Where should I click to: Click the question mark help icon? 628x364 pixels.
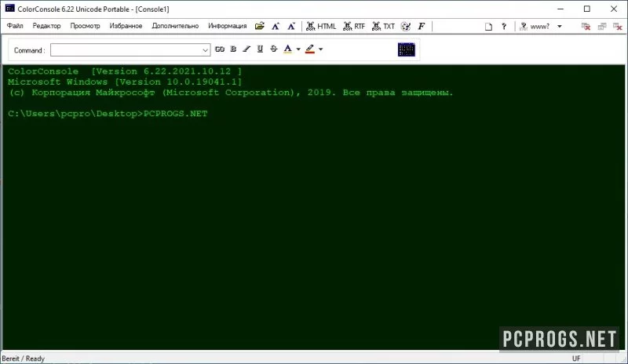coord(504,27)
